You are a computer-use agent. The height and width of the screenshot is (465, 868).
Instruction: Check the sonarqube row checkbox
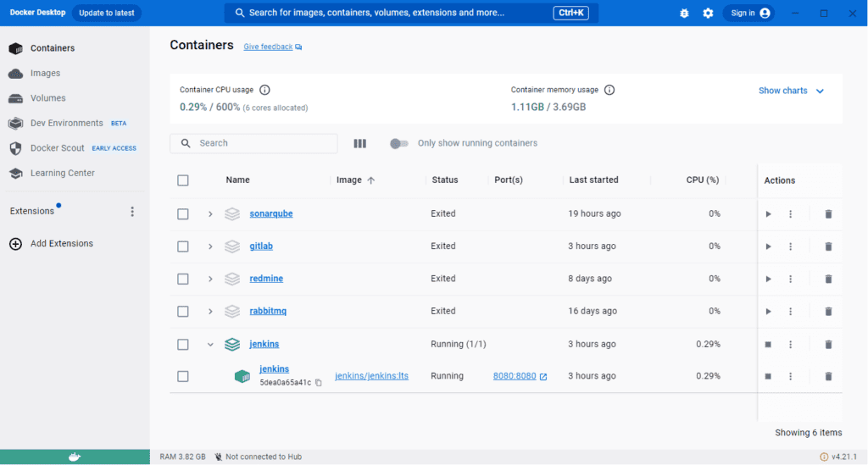coord(183,214)
